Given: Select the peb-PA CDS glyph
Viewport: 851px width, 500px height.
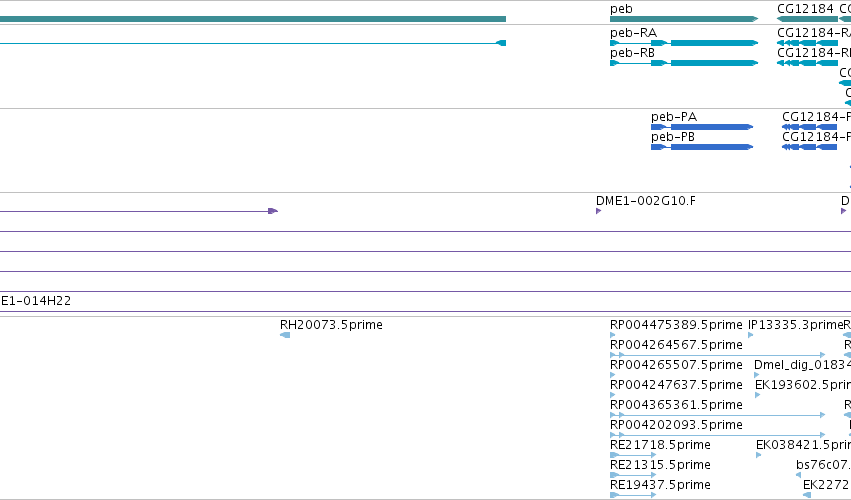Looking at the screenshot, I should click(x=702, y=127).
